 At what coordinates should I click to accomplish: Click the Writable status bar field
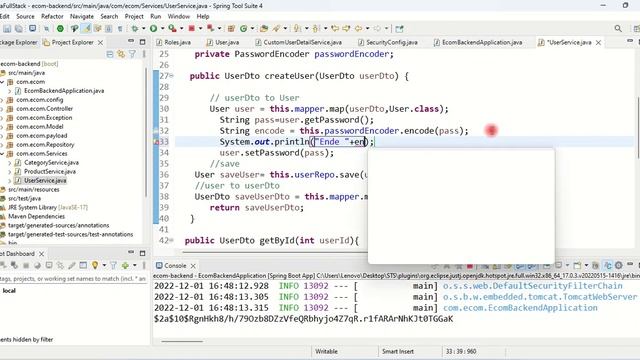pyautogui.click(x=327, y=351)
